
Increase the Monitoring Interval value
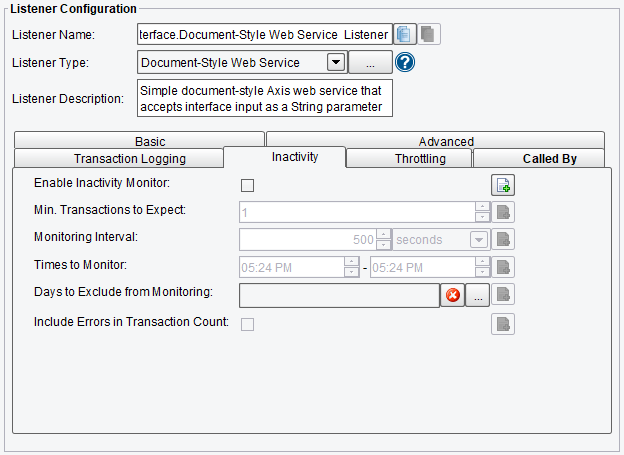point(384,234)
